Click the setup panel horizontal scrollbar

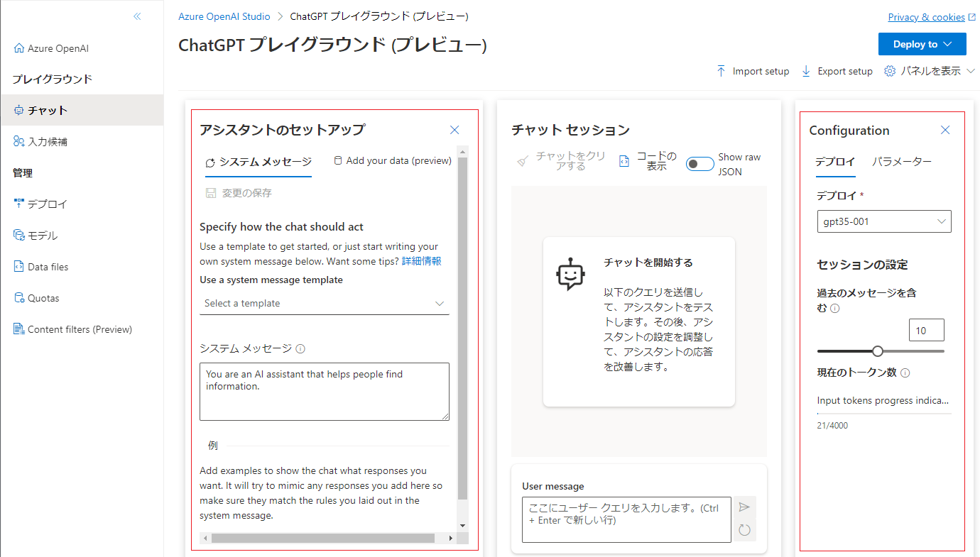click(323, 539)
